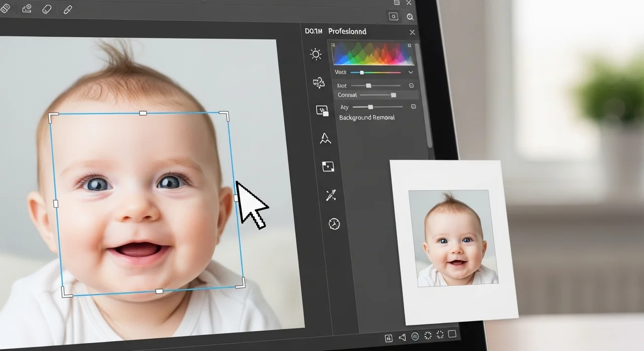Open the pen path tool in sidebar
The height and width of the screenshot is (351, 644).
(325, 138)
